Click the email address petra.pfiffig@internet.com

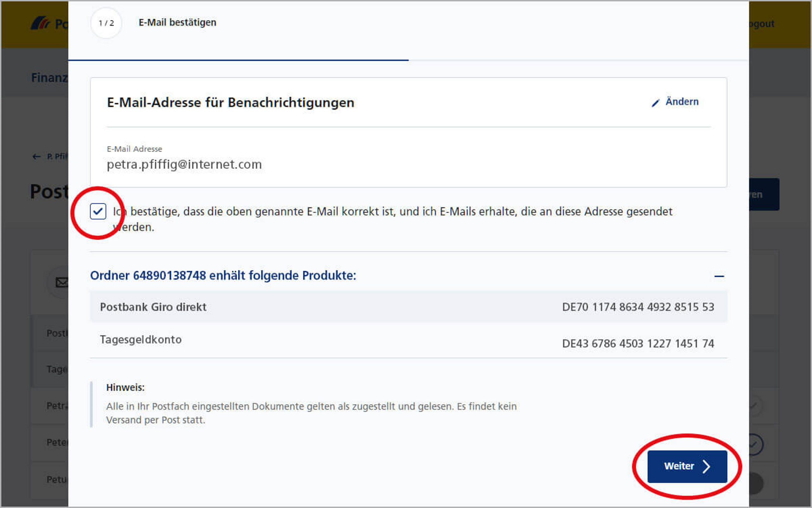[x=184, y=165]
